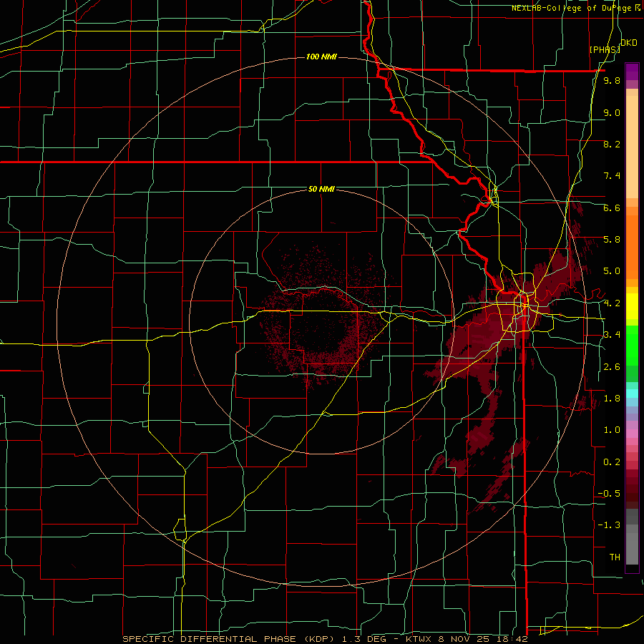Image resolution: width=644 pixels, height=644 pixels.
Task: Click the 1.8 value on the scale
Action: pyautogui.click(x=612, y=399)
